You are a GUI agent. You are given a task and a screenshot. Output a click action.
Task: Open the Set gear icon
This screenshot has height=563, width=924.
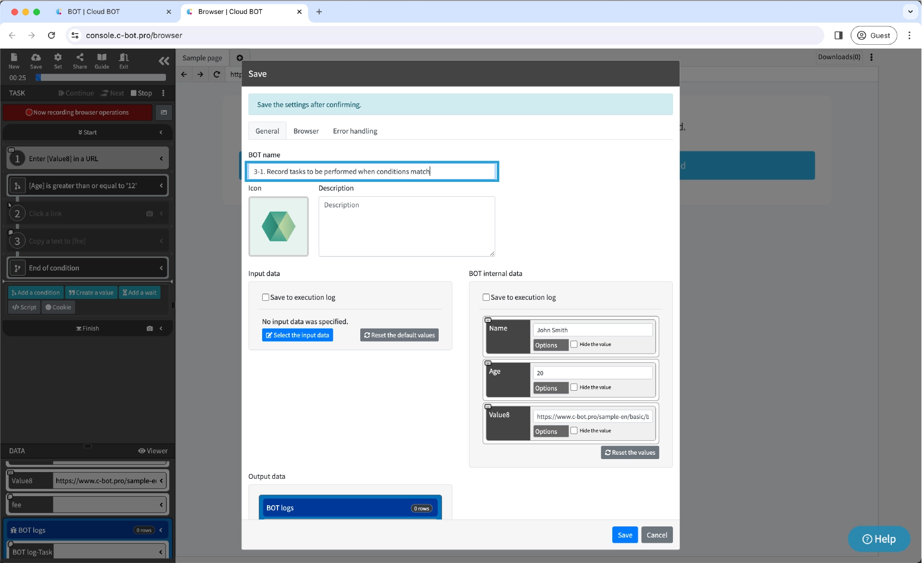[x=58, y=60]
